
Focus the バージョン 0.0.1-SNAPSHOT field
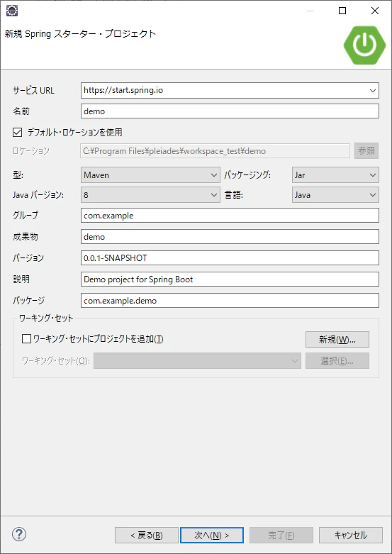(230, 258)
